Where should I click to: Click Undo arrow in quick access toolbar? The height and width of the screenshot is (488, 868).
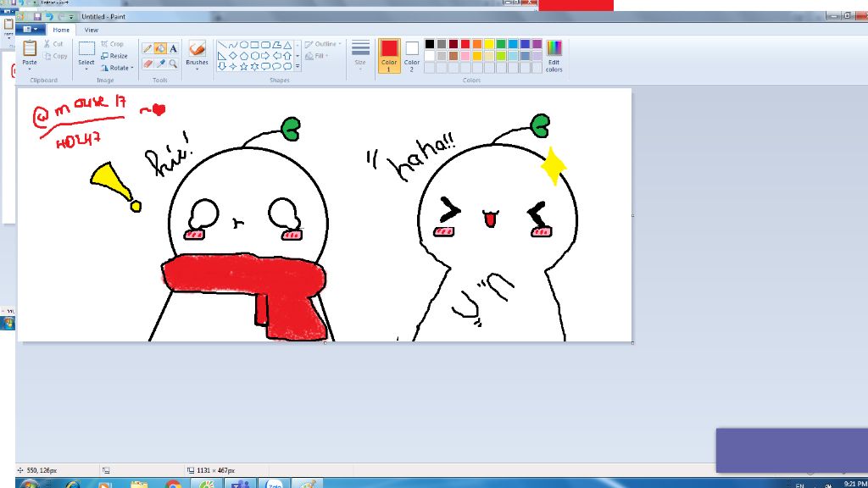[x=49, y=17]
